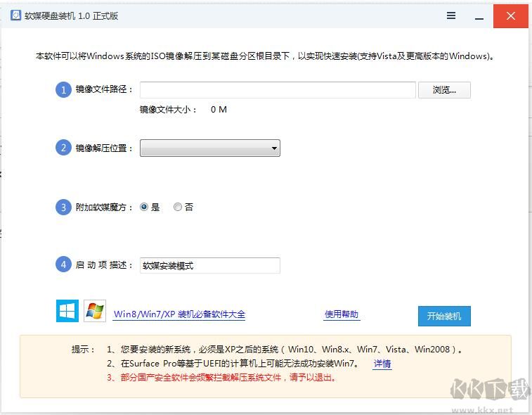
Task: Close the 软媒硬盘装机 window
Action: pos(511,16)
